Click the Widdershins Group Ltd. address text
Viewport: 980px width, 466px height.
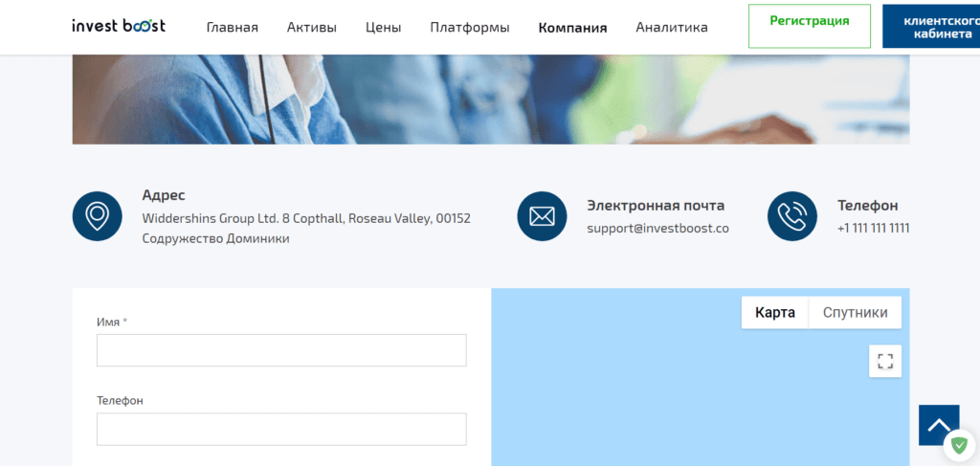click(306, 218)
